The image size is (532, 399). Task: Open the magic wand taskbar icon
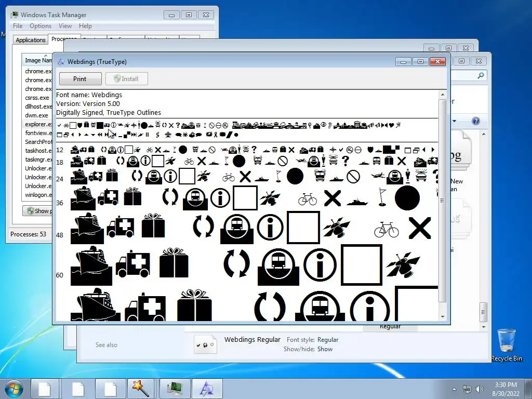coord(141,389)
